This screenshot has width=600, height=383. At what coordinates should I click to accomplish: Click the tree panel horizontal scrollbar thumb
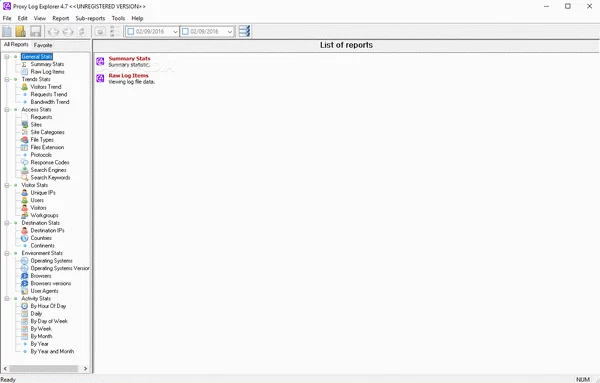pos(44,368)
